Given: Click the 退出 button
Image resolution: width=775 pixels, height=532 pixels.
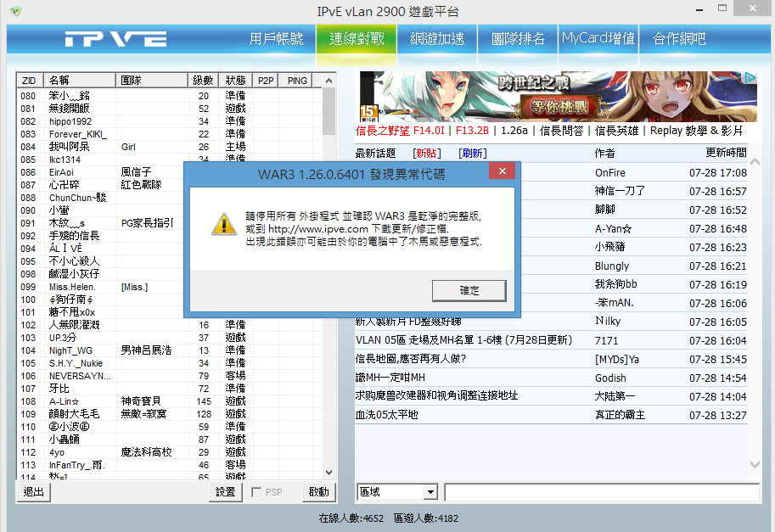Looking at the screenshot, I should (x=34, y=492).
